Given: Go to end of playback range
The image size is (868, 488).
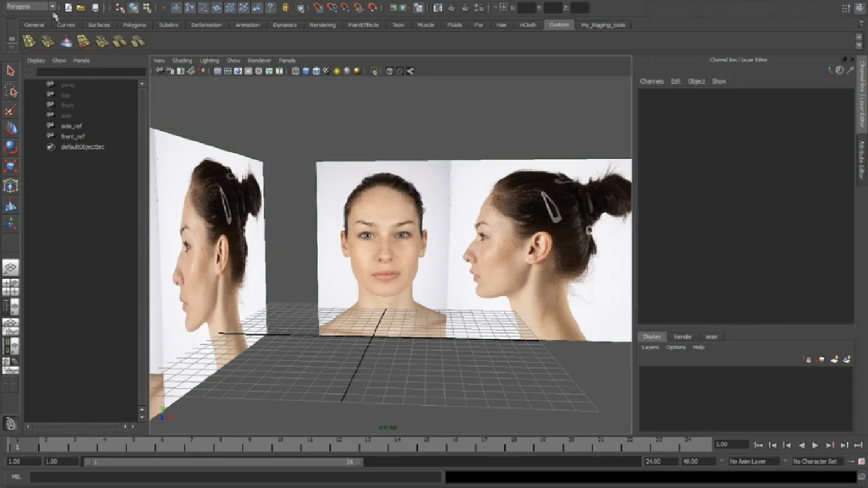Looking at the screenshot, I should (x=858, y=445).
